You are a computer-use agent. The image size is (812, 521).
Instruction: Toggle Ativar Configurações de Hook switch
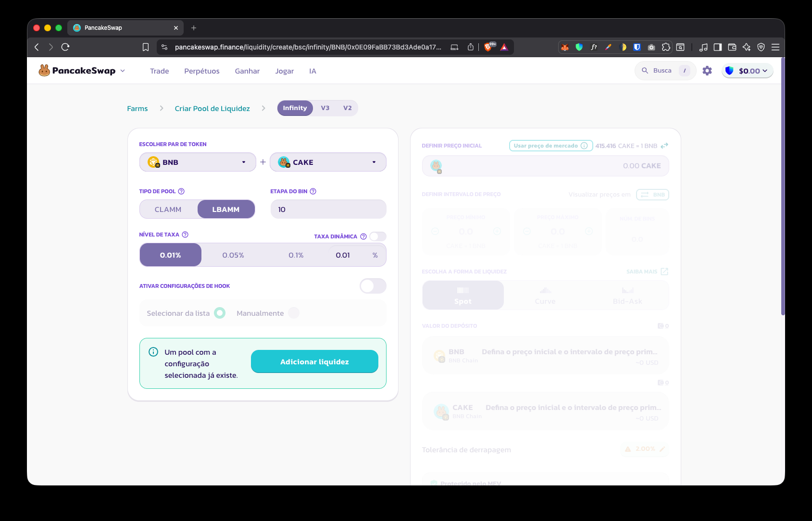pyautogui.click(x=373, y=286)
